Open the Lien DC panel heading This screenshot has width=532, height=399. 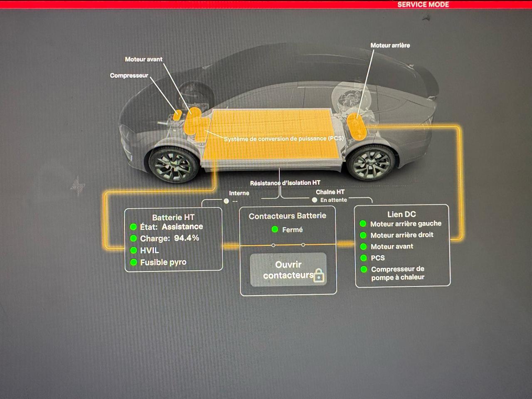point(401,214)
